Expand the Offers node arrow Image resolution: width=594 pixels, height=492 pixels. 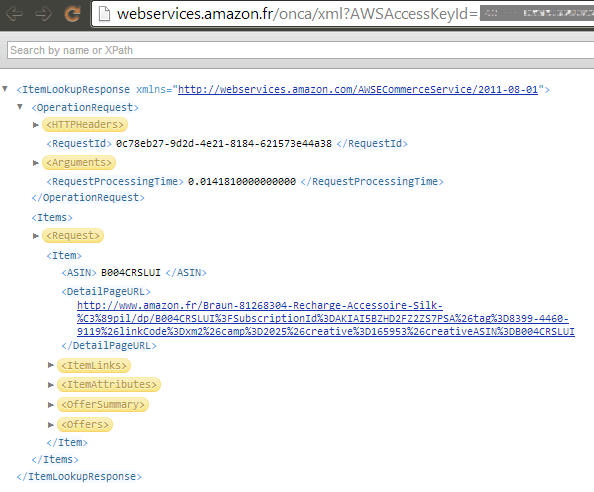click(x=51, y=425)
